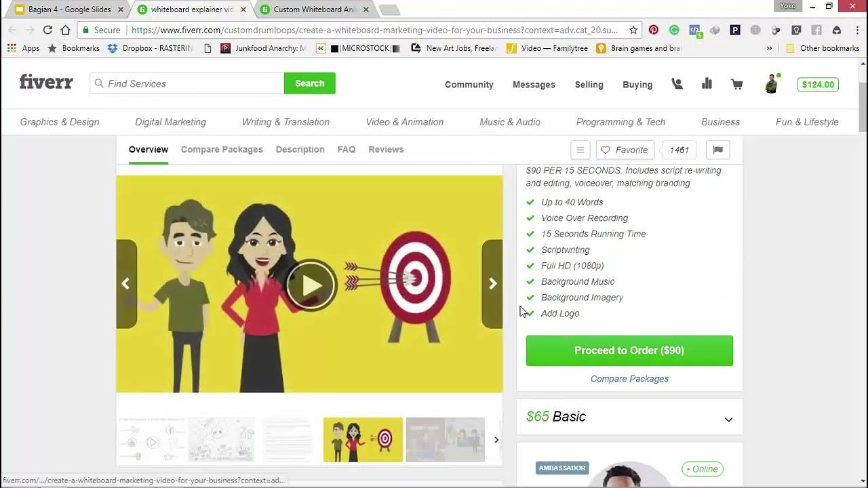Click the flag report icon

point(717,150)
